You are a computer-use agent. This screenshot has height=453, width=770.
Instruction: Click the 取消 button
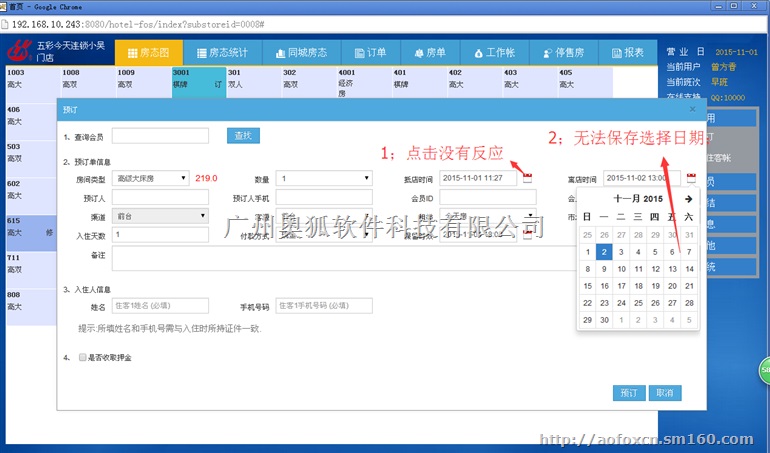[665, 393]
